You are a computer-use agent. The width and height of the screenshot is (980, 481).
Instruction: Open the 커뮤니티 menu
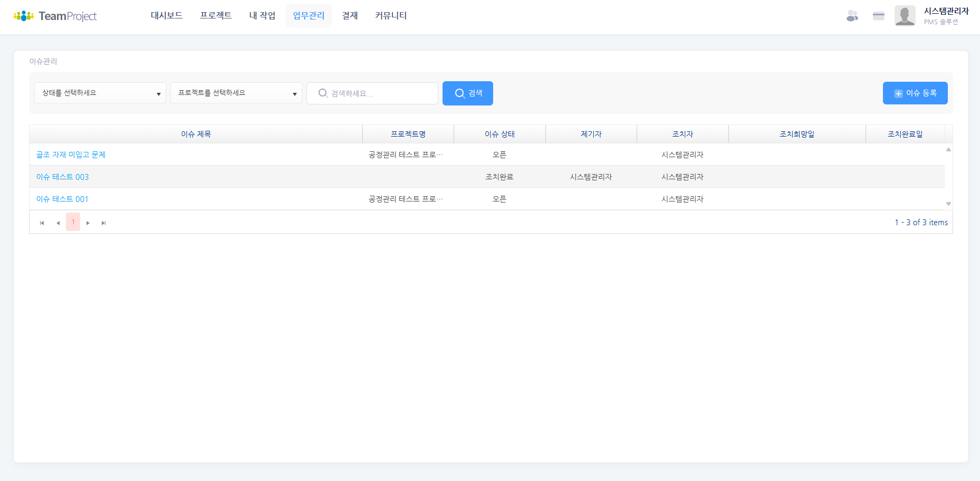391,16
